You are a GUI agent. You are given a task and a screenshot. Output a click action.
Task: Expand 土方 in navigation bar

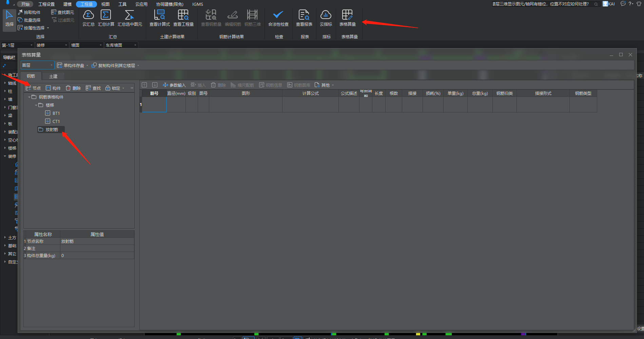5,237
